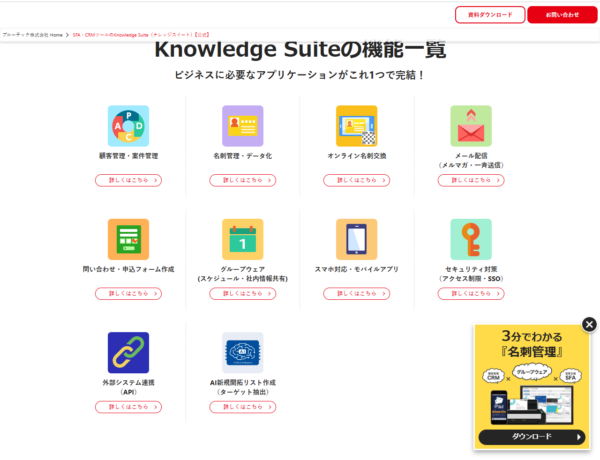Click the 顧客管理・案件管理 label
The height and width of the screenshot is (460, 600).
pyautogui.click(x=128, y=156)
